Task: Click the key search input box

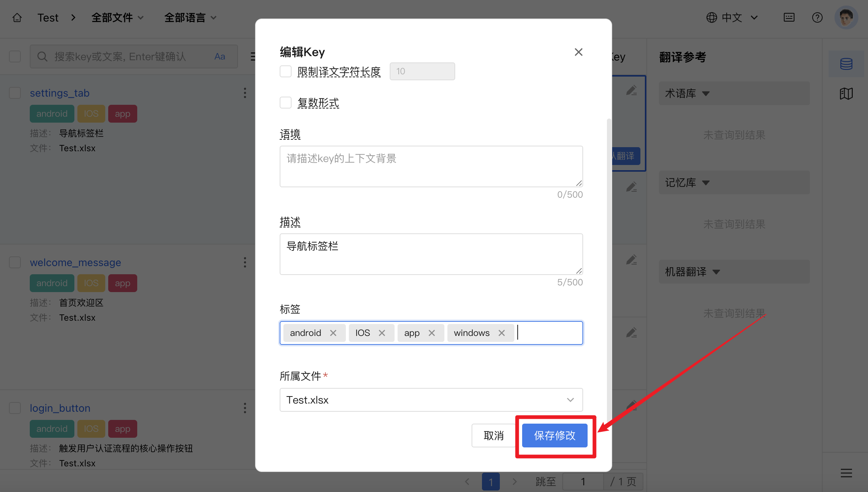Action: pos(134,56)
